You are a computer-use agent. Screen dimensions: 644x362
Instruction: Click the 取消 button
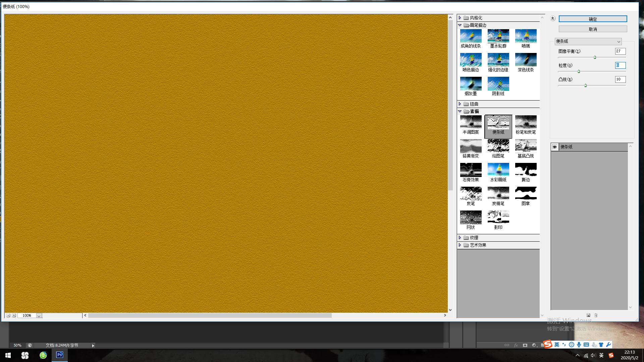click(593, 29)
